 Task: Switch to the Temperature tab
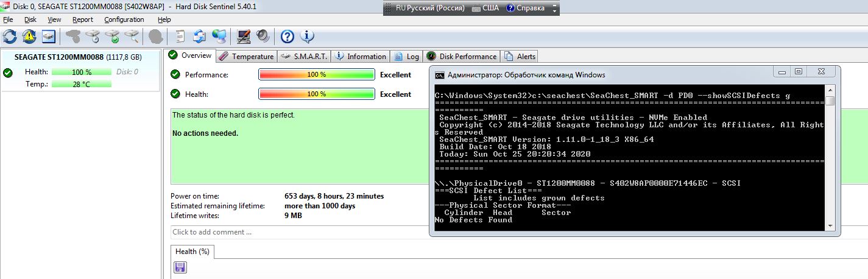pos(246,56)
